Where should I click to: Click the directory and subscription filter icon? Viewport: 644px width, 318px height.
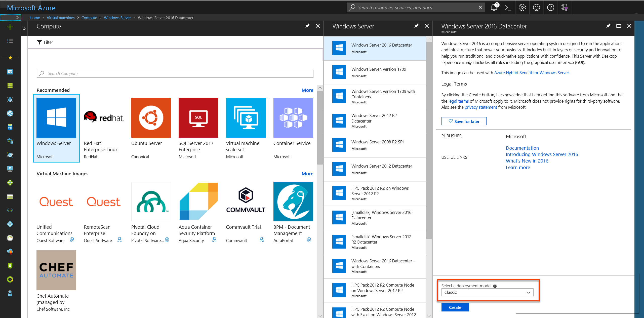565,8
